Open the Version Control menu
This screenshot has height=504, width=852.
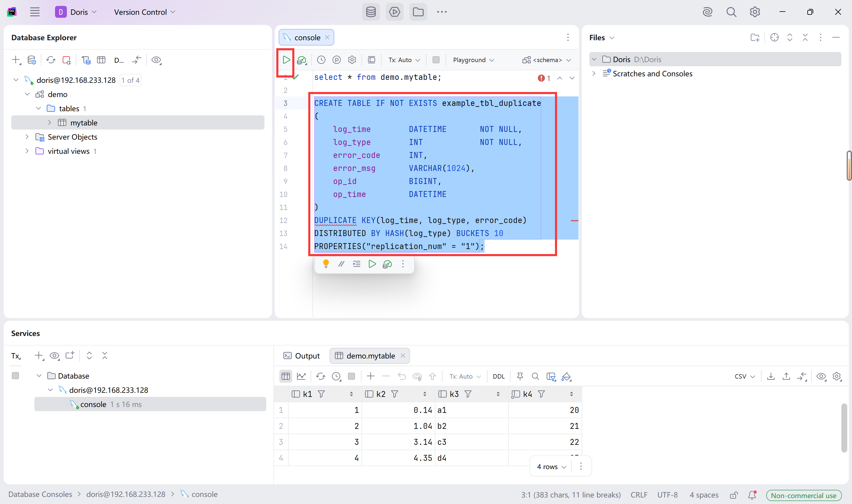pyautogui.click(x=144, y=12)
